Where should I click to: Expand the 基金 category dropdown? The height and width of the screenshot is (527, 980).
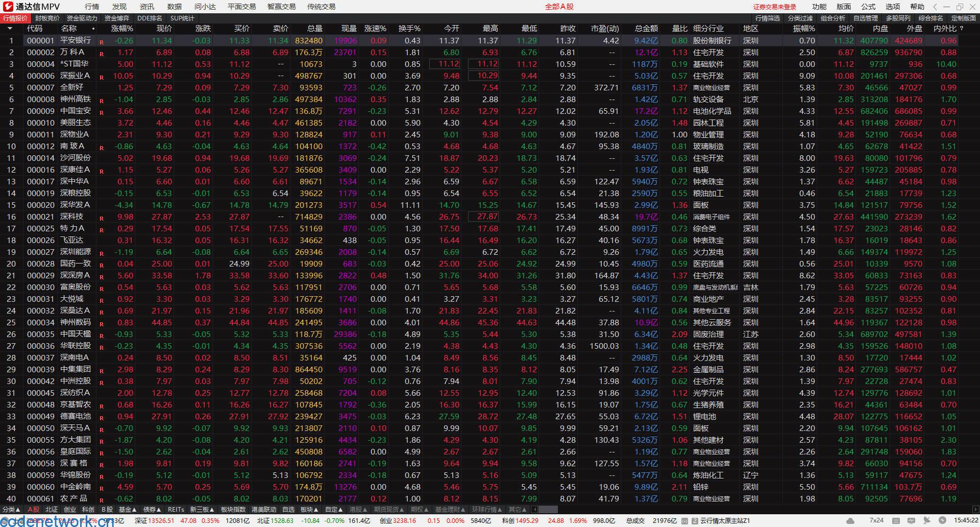(x=128, y=509)
